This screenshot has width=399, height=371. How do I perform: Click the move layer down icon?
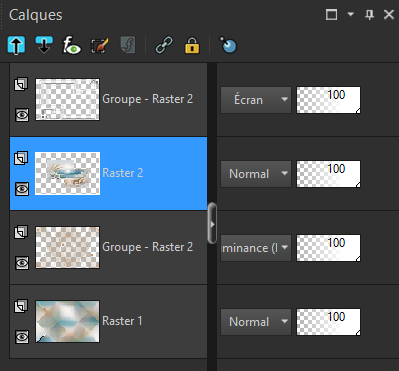point(44,45)
